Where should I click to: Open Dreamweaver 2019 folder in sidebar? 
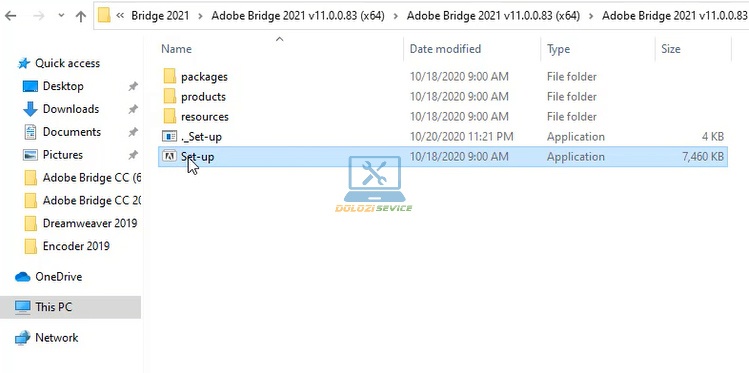click(90, 224)
